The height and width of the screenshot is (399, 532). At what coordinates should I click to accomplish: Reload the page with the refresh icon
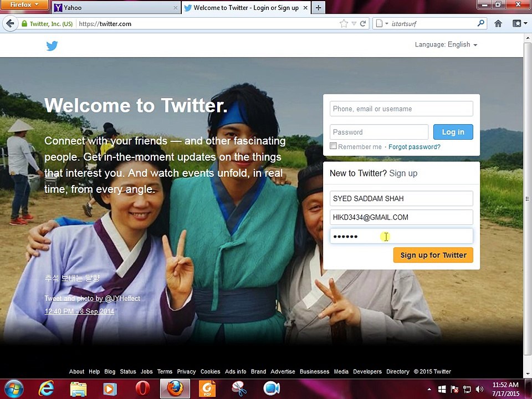point(363,24)
